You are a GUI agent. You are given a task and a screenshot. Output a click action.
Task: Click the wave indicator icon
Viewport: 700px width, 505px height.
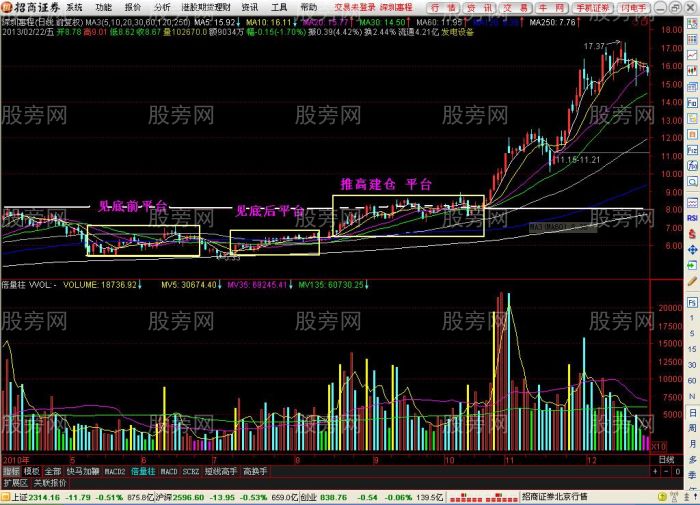[x=692, y=202]
